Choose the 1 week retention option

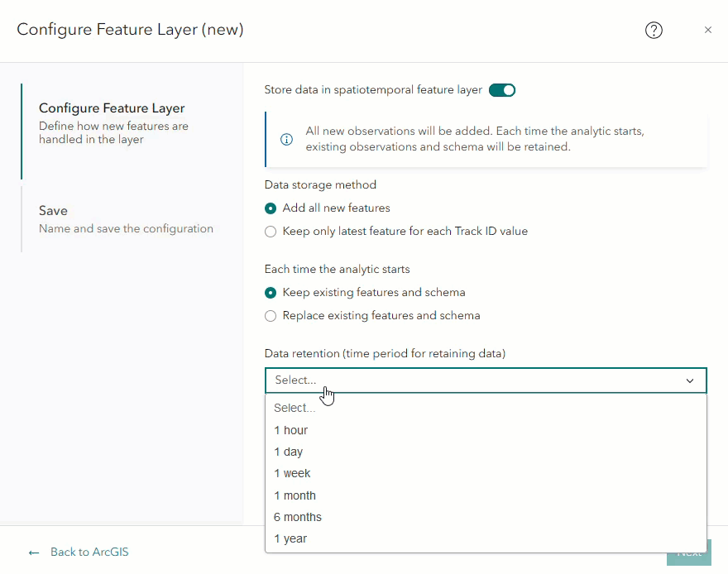click(x=293, y=473)
